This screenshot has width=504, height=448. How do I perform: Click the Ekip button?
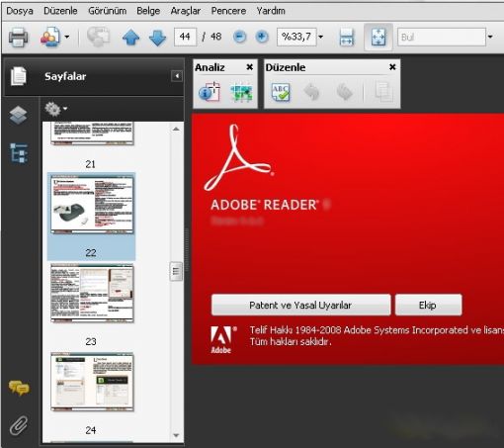tap(428, 305)
